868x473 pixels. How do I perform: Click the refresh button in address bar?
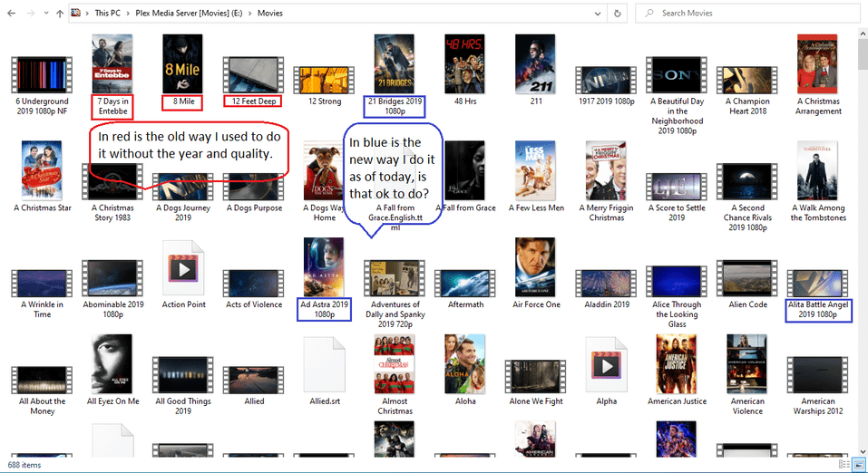(618, 14)
